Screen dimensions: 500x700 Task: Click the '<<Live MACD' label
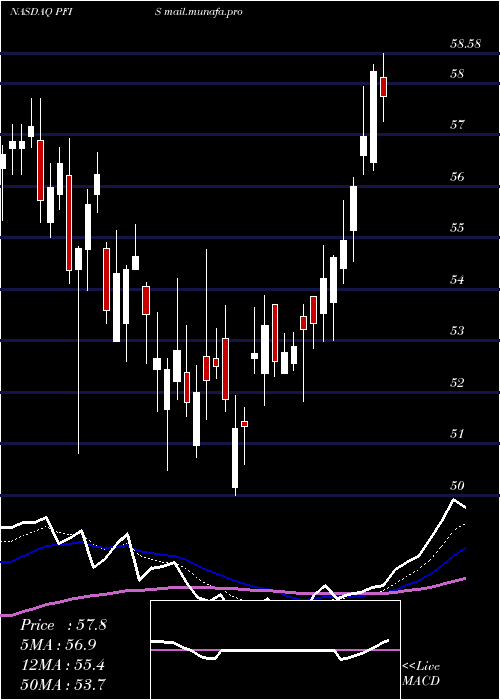[x=421, y=674]
